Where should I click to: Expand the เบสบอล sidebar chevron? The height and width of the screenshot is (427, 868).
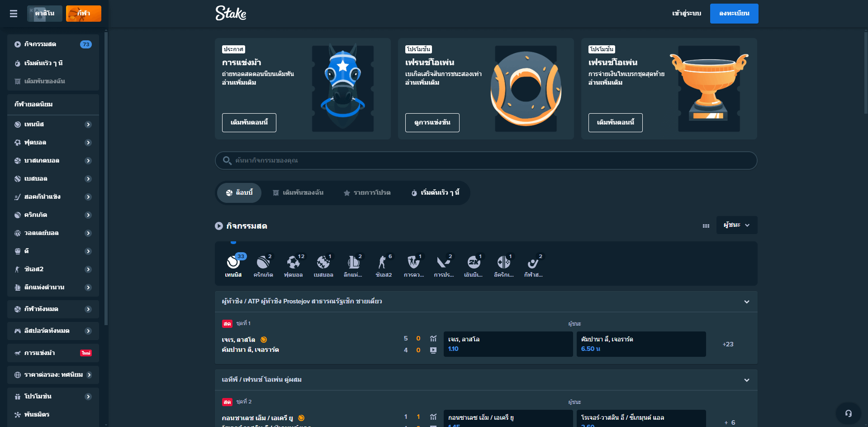[x=88, y=179]
